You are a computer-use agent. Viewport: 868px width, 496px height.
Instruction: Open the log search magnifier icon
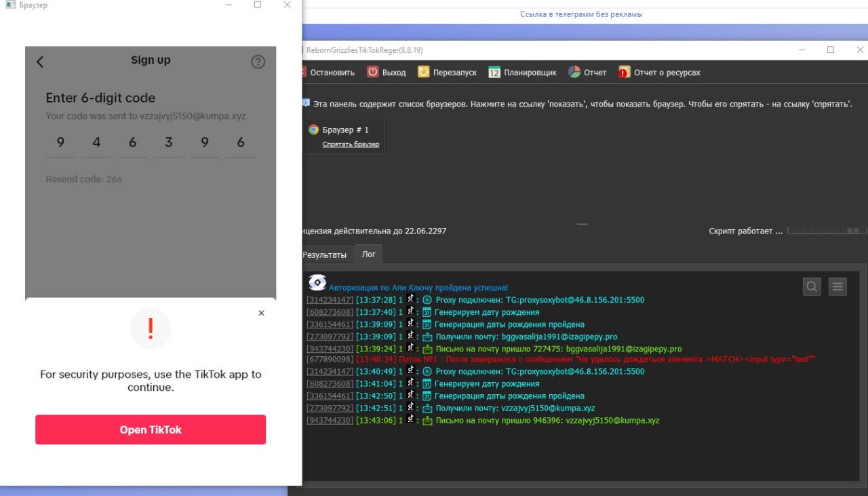coord(812,287)
